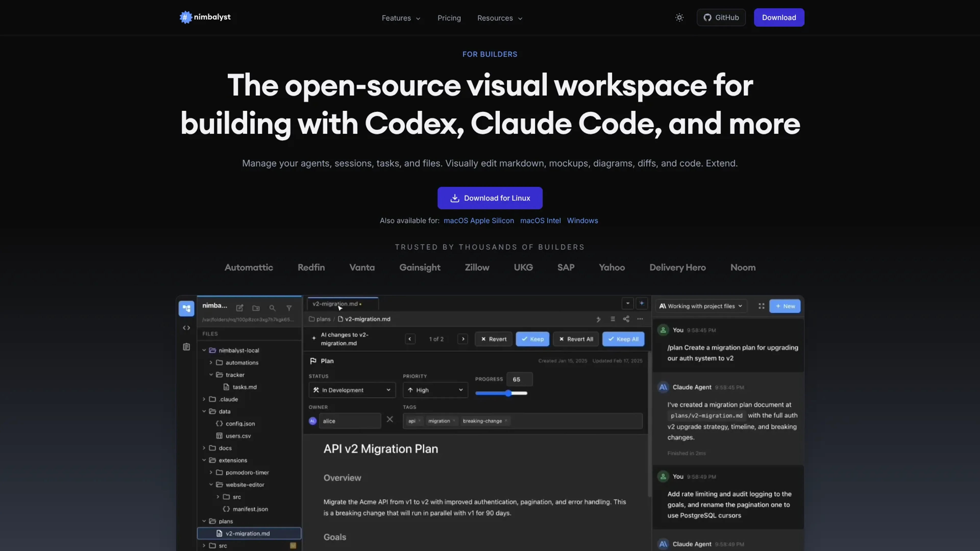Viewport: 980px width, 551px height.
Task: Open the new file edit icon in sidebar
Action: (x=240, y=308)
